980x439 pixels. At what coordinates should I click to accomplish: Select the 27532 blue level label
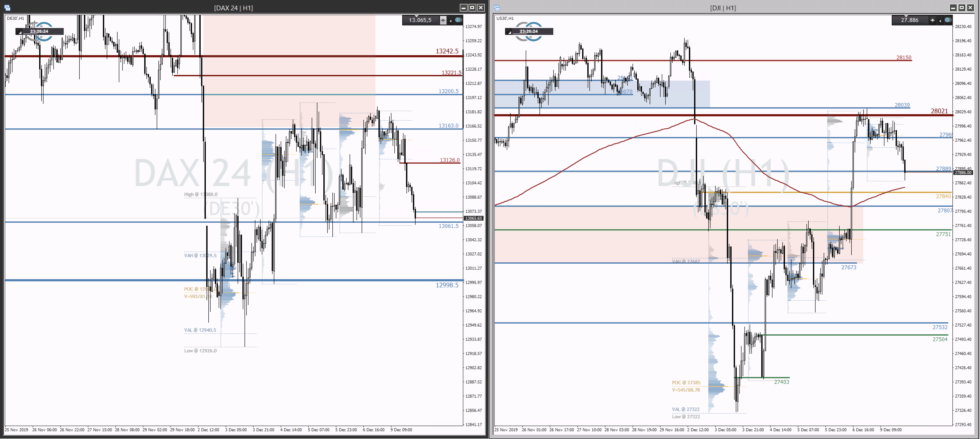click(940, 327)
